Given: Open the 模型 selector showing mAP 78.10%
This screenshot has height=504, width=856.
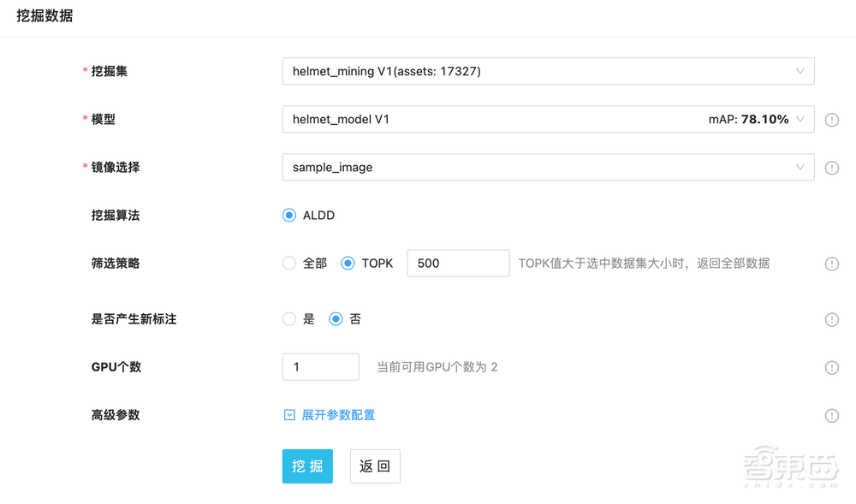Looking at the screenshot, I should [x=548, y=120].
